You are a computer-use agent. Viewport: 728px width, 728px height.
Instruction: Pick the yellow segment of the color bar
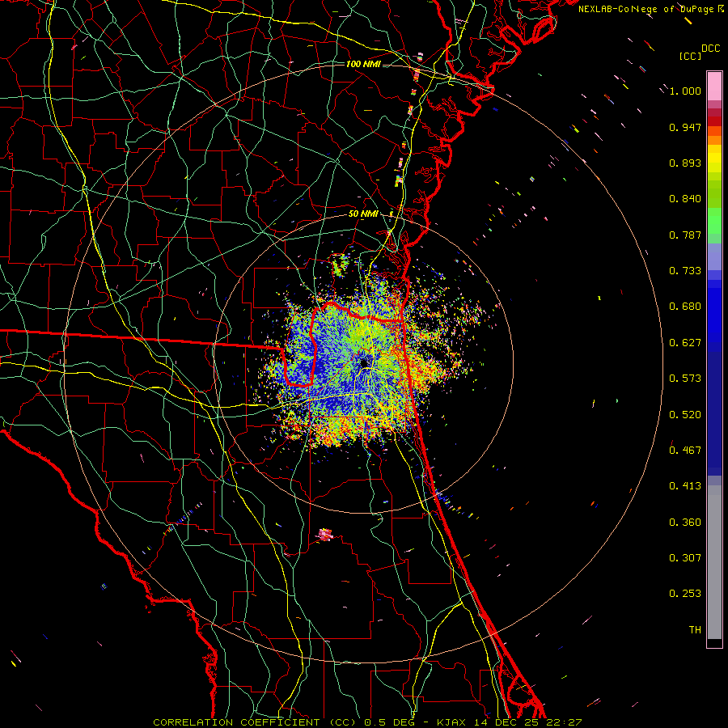tap(714, 158)
